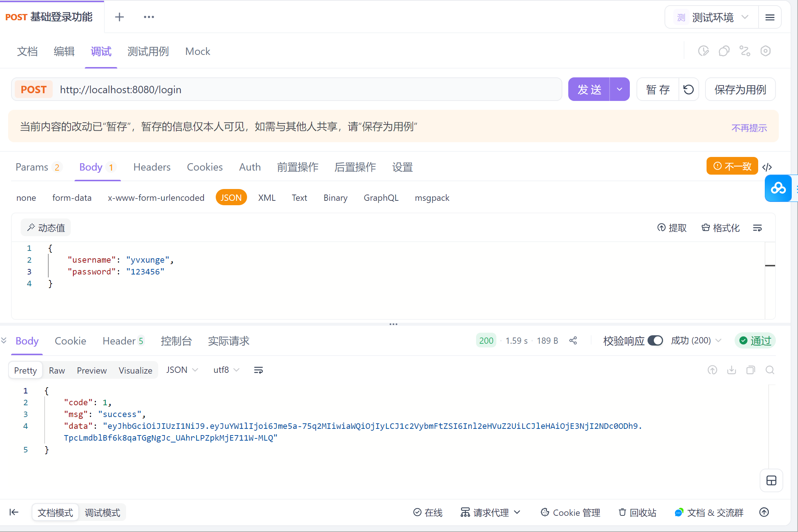This screenshot has width=798, height=532.
Task: Open the tab more-options ellipsis
Action: pos(149,17)
